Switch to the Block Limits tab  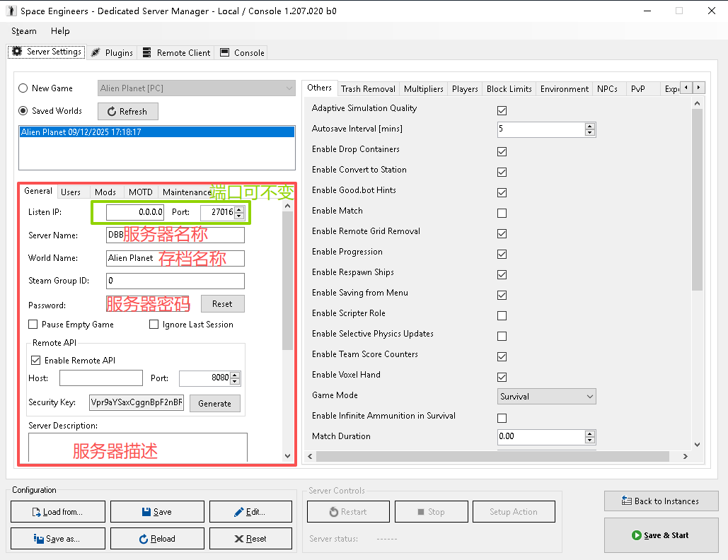pos(509,89)
